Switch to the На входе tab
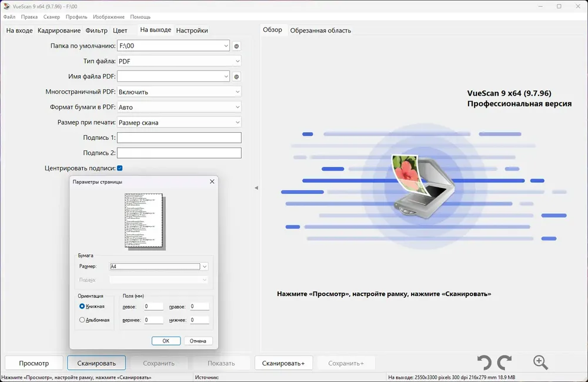The height and width of the screenshot is (382, 588). tap(19, 31)
